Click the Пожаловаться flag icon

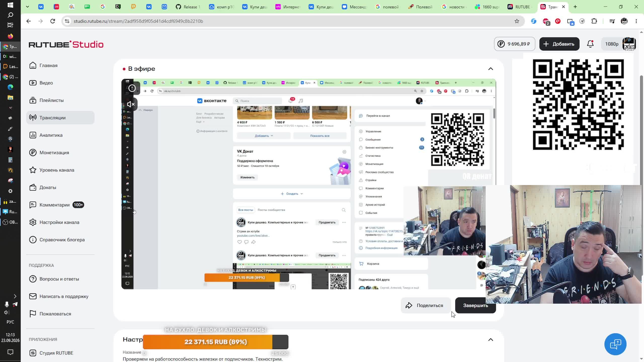33,314
